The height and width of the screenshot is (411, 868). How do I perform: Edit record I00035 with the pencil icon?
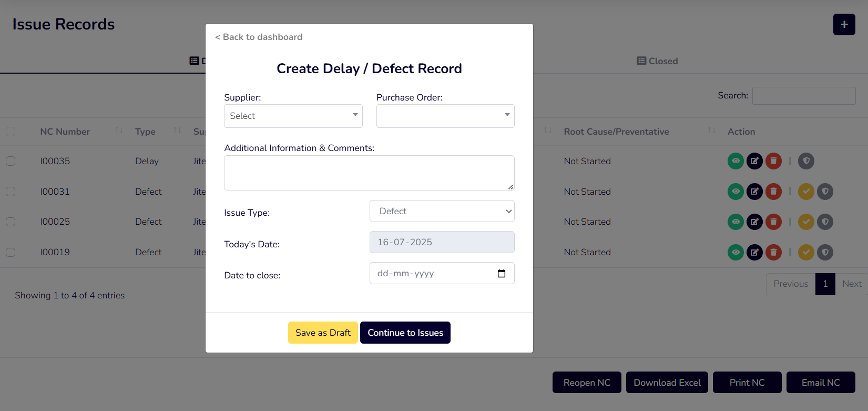click(754, 161)
